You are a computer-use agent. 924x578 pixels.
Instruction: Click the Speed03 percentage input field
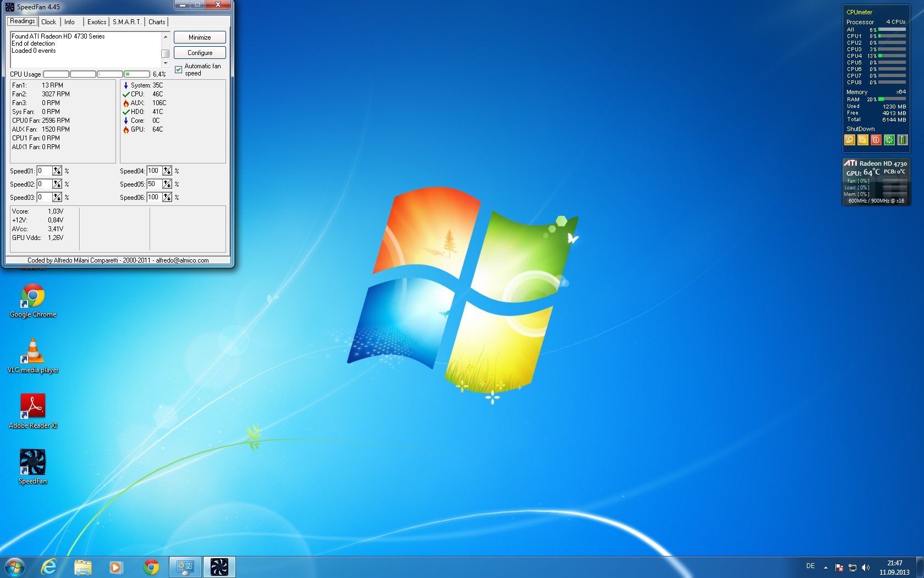(x=45, y=197)
